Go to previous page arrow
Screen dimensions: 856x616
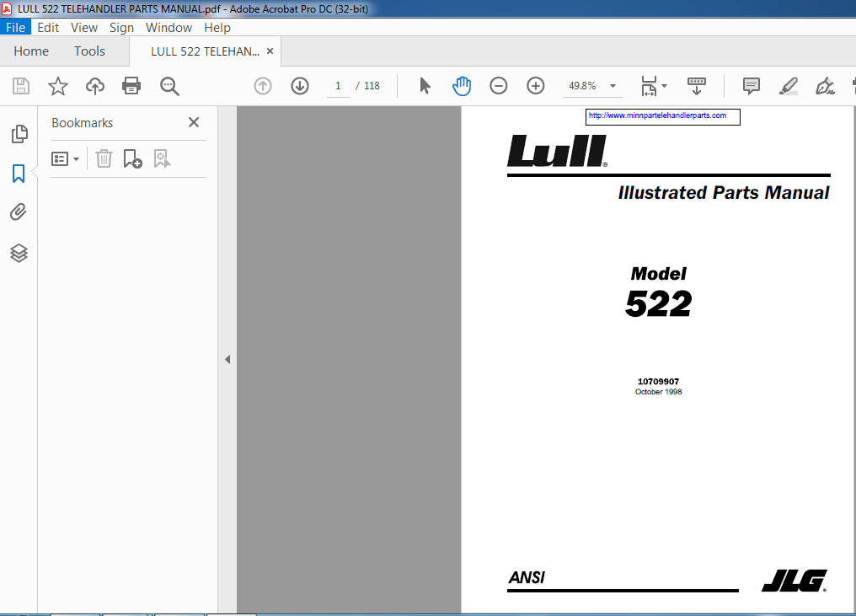[263, 86]
